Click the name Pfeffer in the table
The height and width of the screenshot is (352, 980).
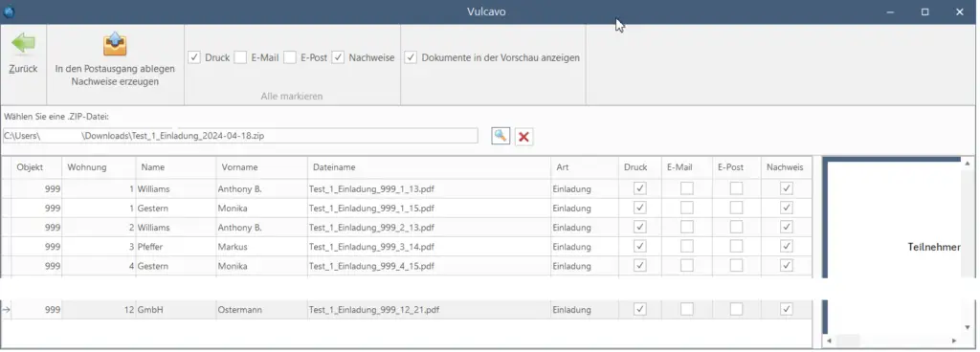tap(150, 247)
